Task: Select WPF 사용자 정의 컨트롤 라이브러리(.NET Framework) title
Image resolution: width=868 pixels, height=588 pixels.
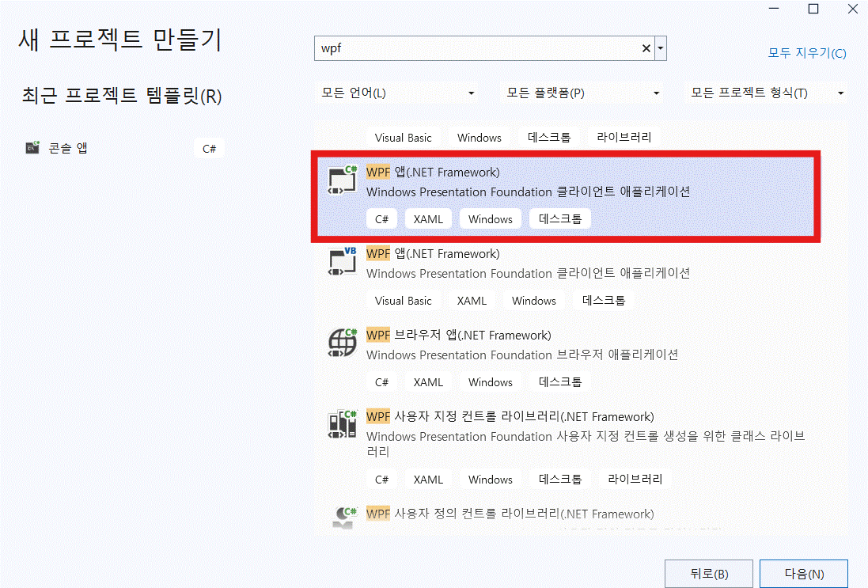Action: (510, 514)
